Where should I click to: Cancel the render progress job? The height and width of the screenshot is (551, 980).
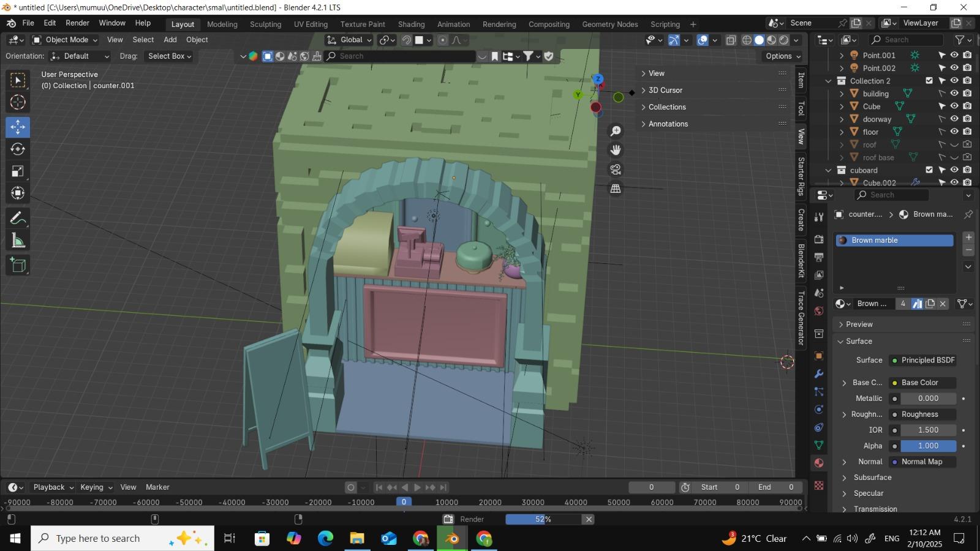tap(589, 520)
